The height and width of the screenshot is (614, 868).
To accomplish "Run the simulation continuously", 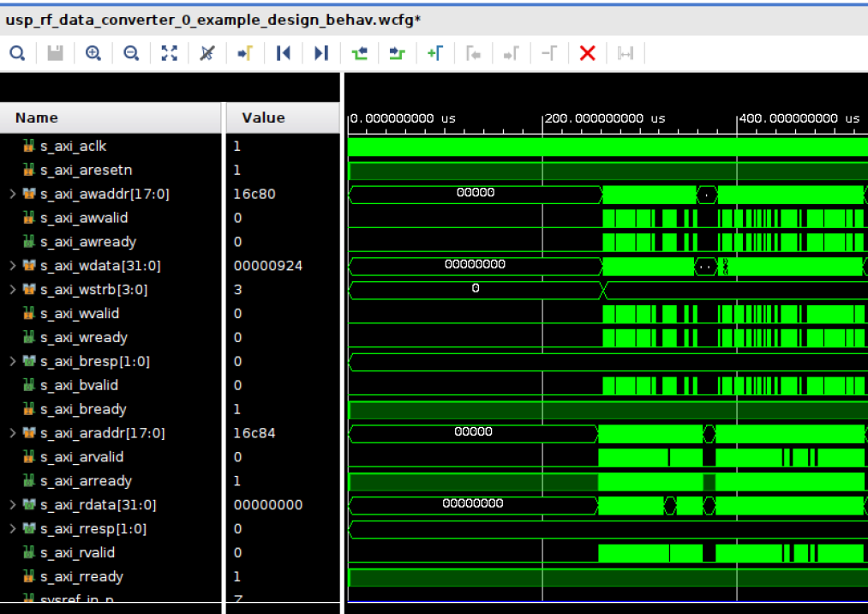I will tap(397, 52).
